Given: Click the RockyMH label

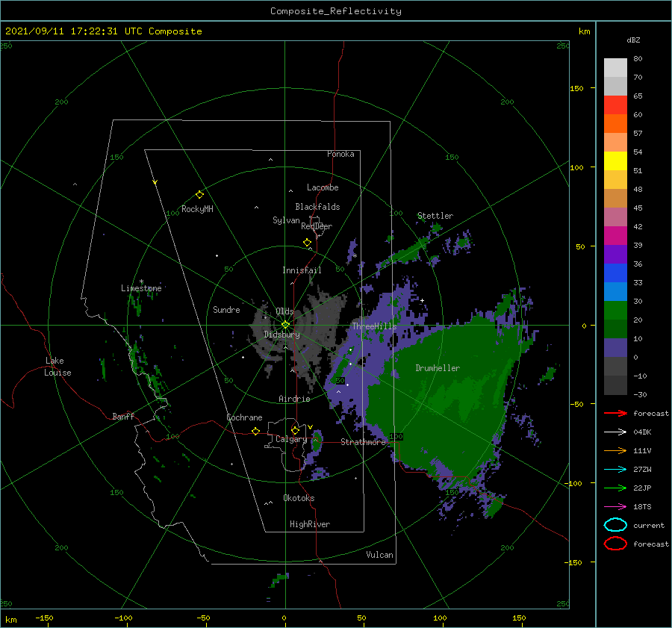Looking at the screenshot, I should 197,209.
